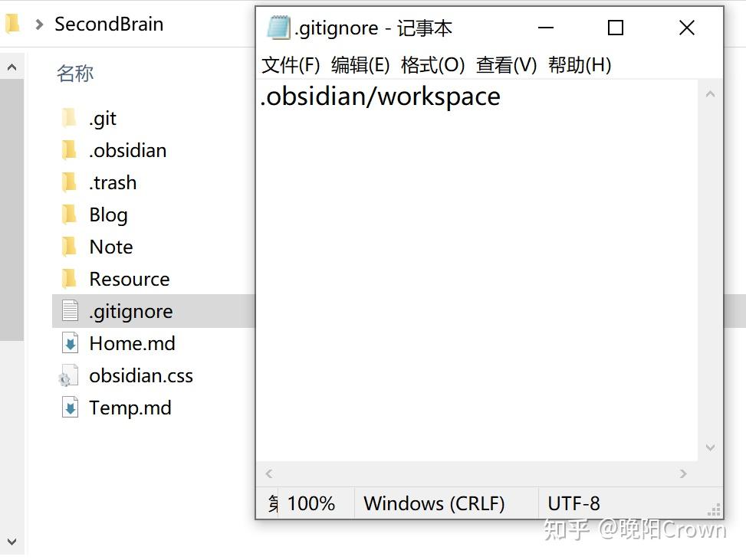The width and height of the screenshot is (746, 560).
Task: Open the 文件(F) menu
Action: point(291,65)
